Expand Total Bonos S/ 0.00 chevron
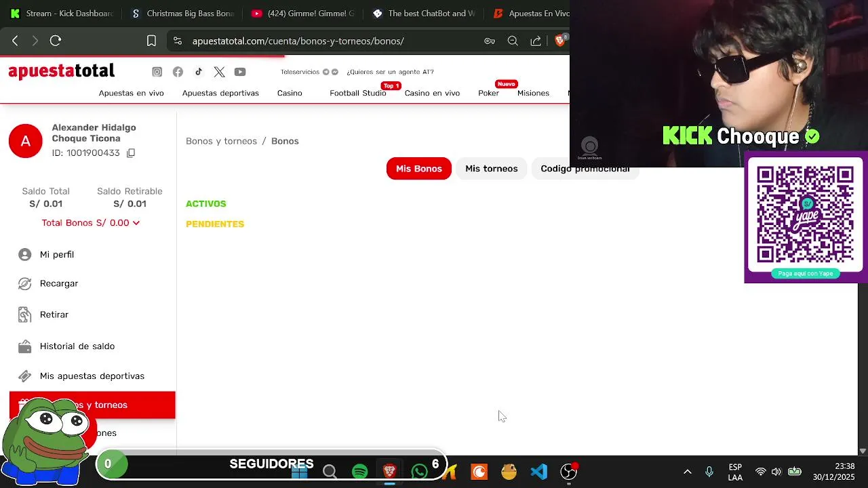The width and height of the screenshot is (868, 488). coord(136,223)
